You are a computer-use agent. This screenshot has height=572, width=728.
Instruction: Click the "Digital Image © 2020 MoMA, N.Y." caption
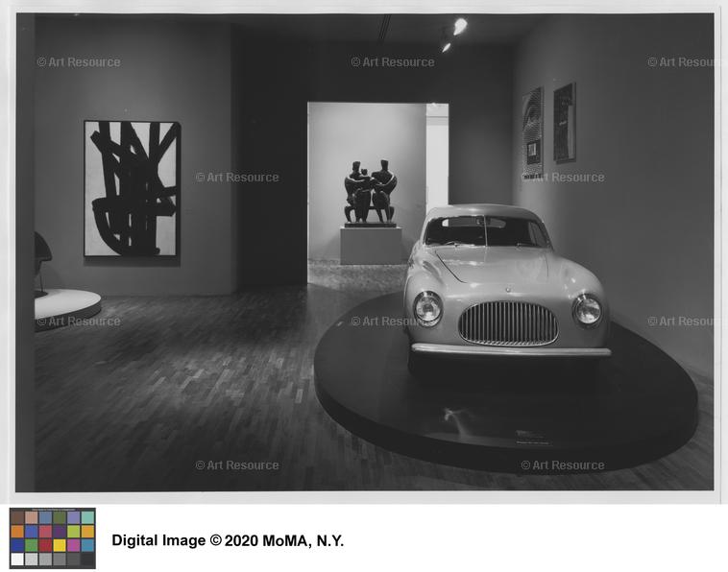pyautogui.click(x=228, y=540)
